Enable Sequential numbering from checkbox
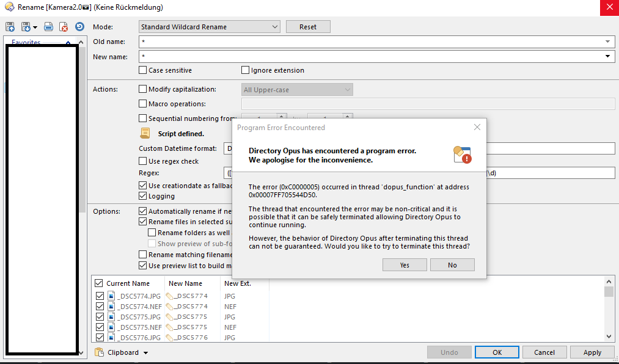This screenshot has width=619, height=364. (142, 118)
